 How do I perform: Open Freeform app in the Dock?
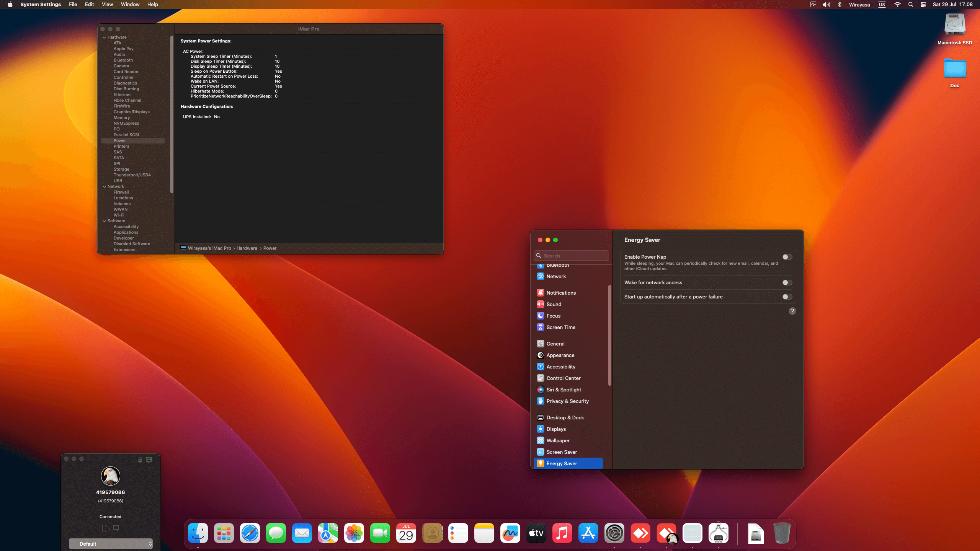point(510,533)
